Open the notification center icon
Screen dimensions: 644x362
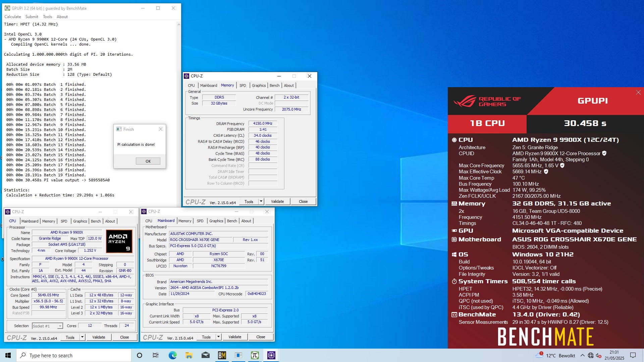(x=633, y=355)
